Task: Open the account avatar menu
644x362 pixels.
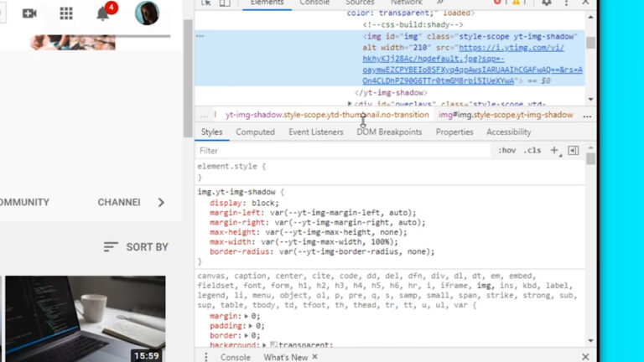Action: [x=147, y=13]
